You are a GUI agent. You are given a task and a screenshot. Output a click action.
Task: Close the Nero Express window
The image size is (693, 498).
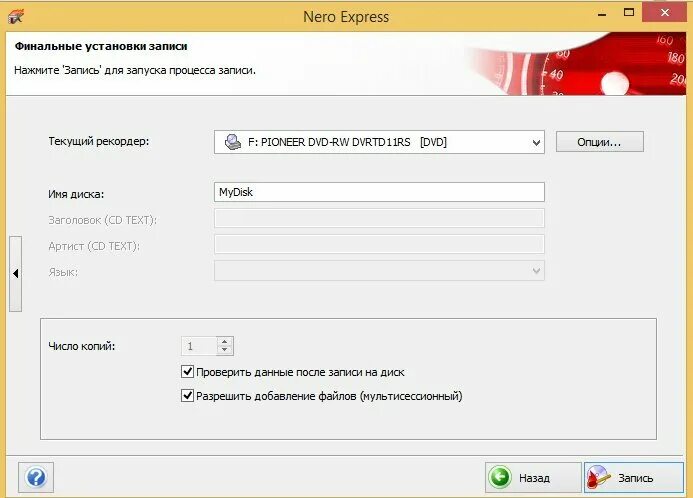click(665, 13)
